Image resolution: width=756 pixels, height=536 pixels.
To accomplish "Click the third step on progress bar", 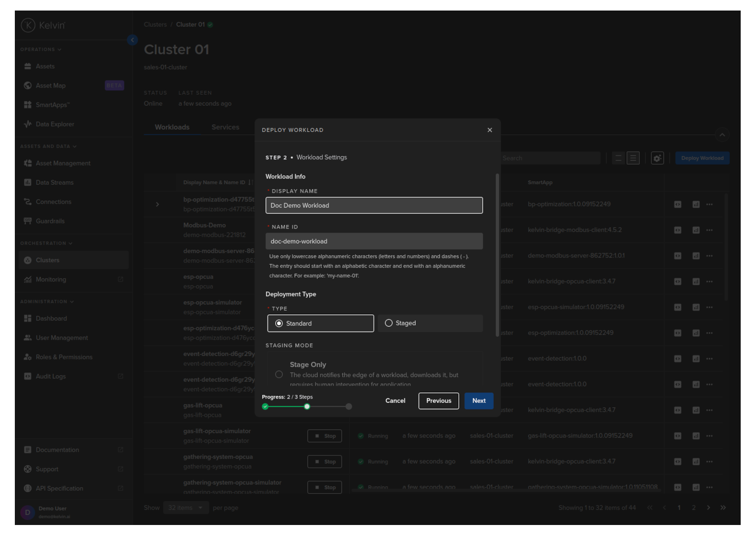I will [349, 407].
